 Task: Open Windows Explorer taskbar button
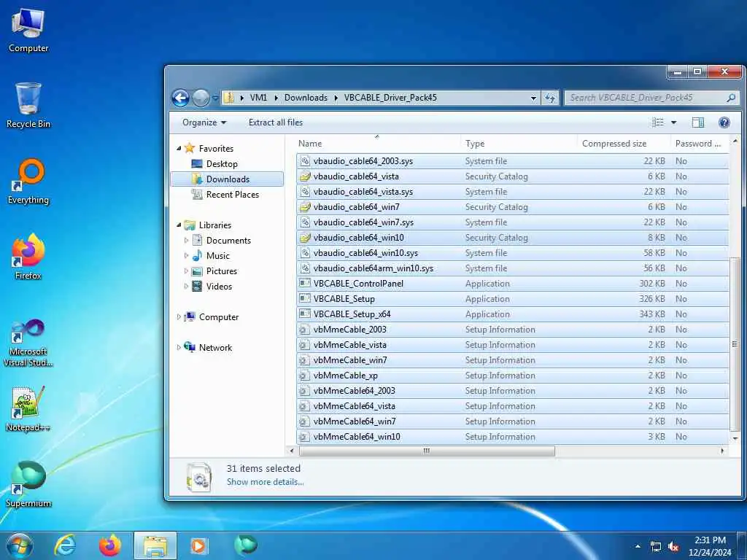[155, 545]
